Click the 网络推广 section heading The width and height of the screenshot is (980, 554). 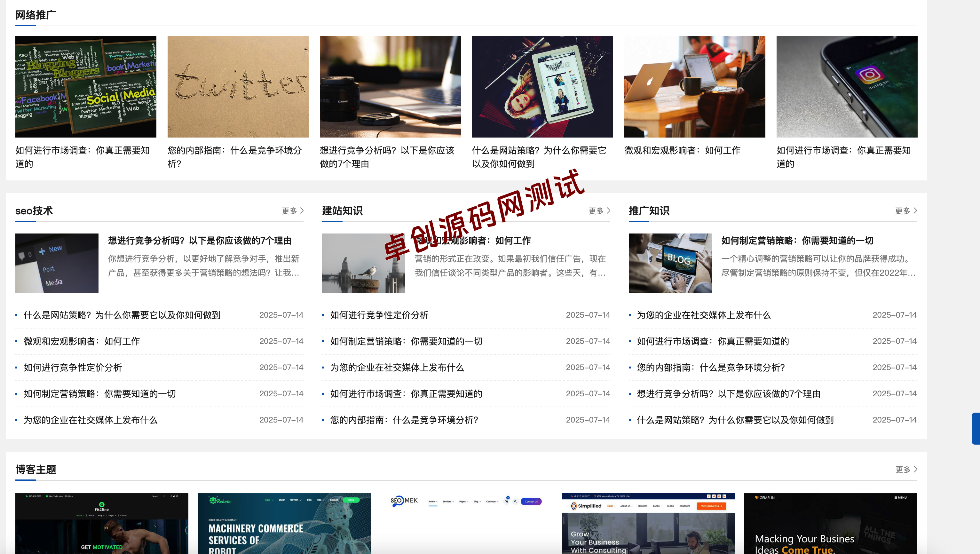pyautogui.click(x=36, y=15)
